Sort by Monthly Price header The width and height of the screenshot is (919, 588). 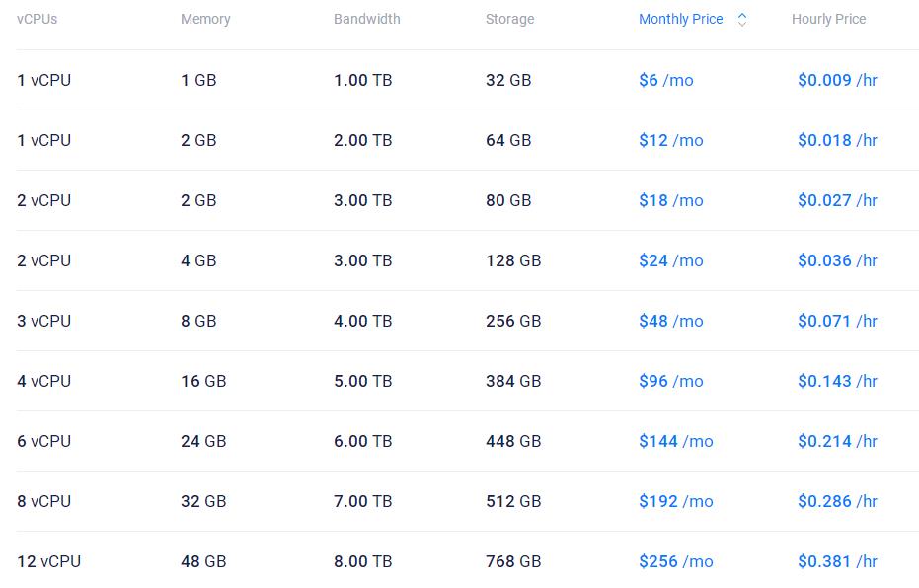680,19
